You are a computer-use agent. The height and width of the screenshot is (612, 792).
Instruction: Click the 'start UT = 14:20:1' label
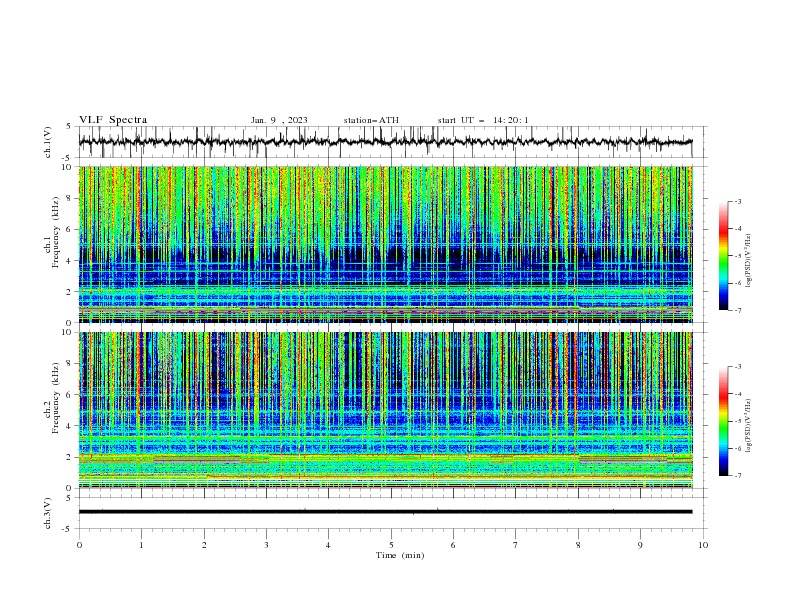pos(483,120)
